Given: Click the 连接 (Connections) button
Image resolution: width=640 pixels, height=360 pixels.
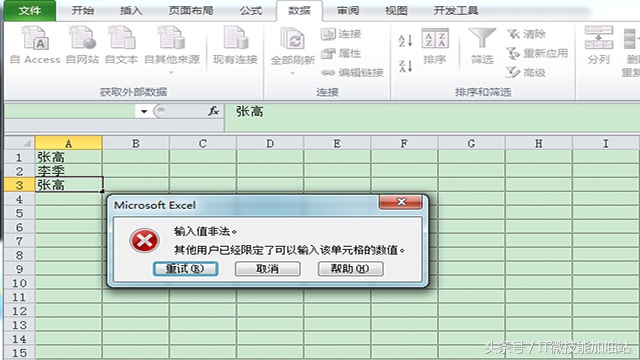Looking at the screenshot, I should click(x=341, y=34).
